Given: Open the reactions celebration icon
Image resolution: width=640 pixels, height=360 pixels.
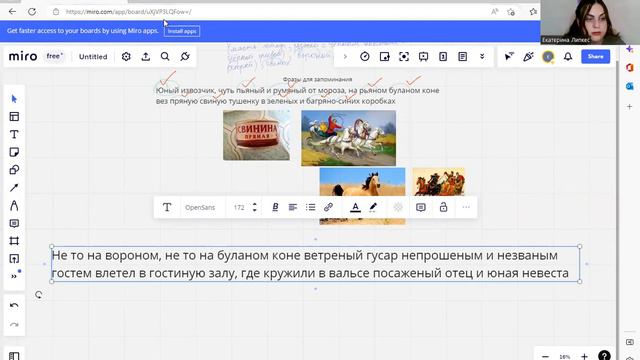Looking at the screenshot, I should [x=529, y=57].
